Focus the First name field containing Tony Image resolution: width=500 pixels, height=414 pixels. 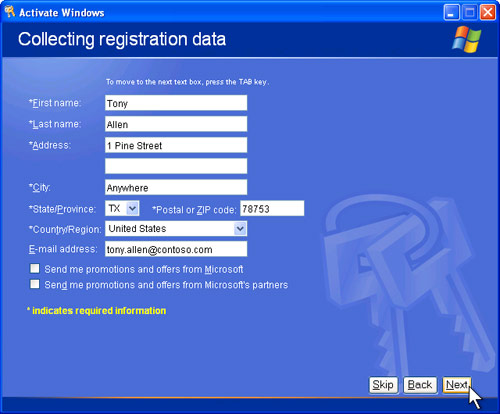(176, 103)
